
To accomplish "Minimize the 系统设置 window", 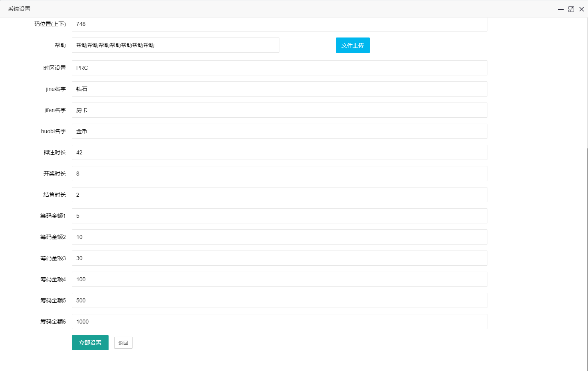I will click(560, 9).
